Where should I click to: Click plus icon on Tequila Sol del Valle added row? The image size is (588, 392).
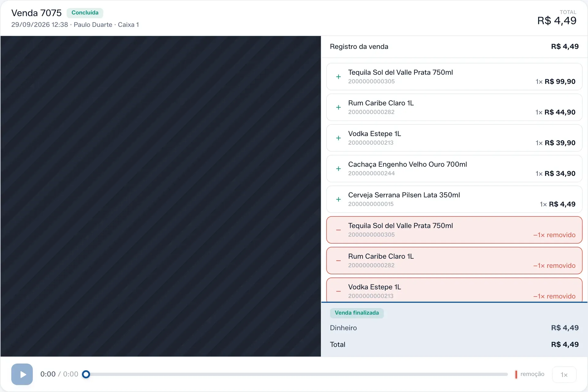(338, 77)
